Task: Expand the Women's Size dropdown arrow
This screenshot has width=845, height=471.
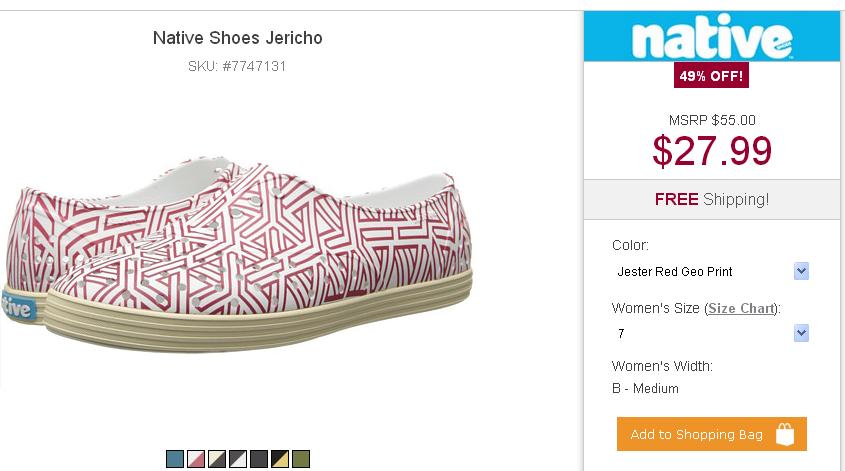Action: click(x=801, y=333)
